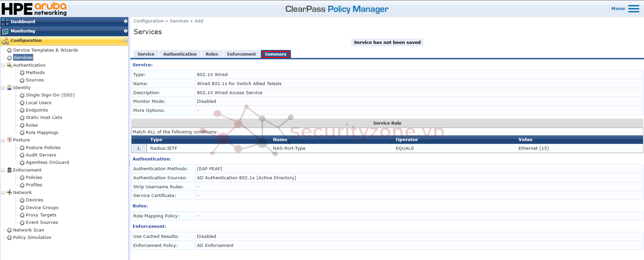
Task: Open Service Templates & Wizards
Action: point(46,50)
